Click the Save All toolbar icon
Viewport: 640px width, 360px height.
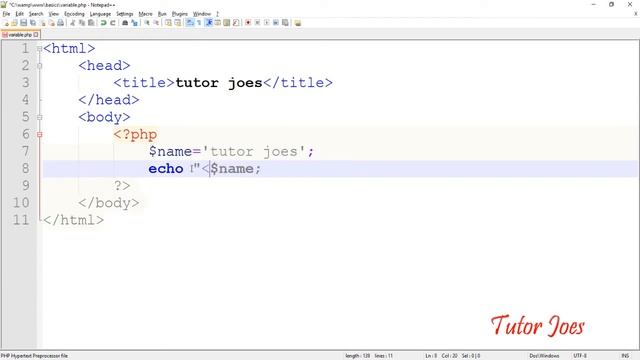(x=33, y=23)
